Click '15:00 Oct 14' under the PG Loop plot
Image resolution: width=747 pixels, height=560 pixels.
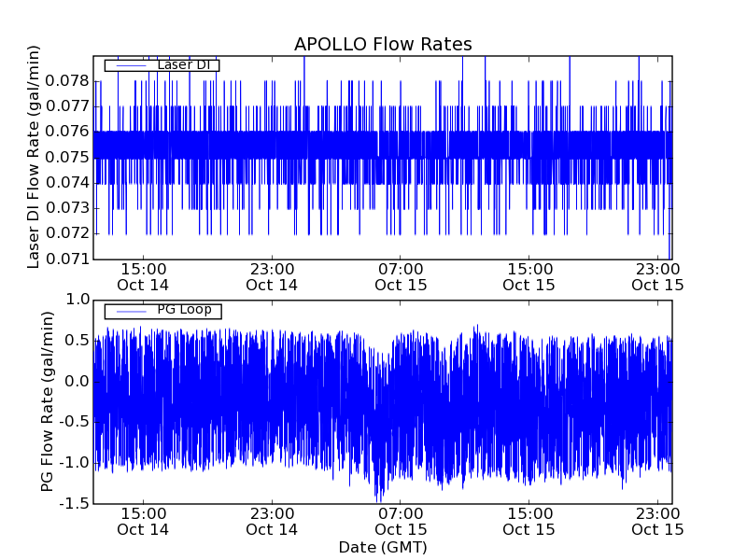(143, 522)
